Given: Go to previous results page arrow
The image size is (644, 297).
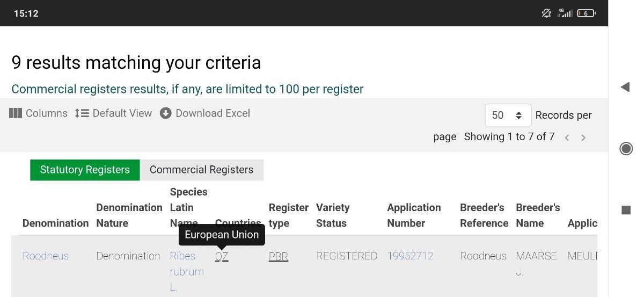Looking at the screenshot, I should point(567,137).
